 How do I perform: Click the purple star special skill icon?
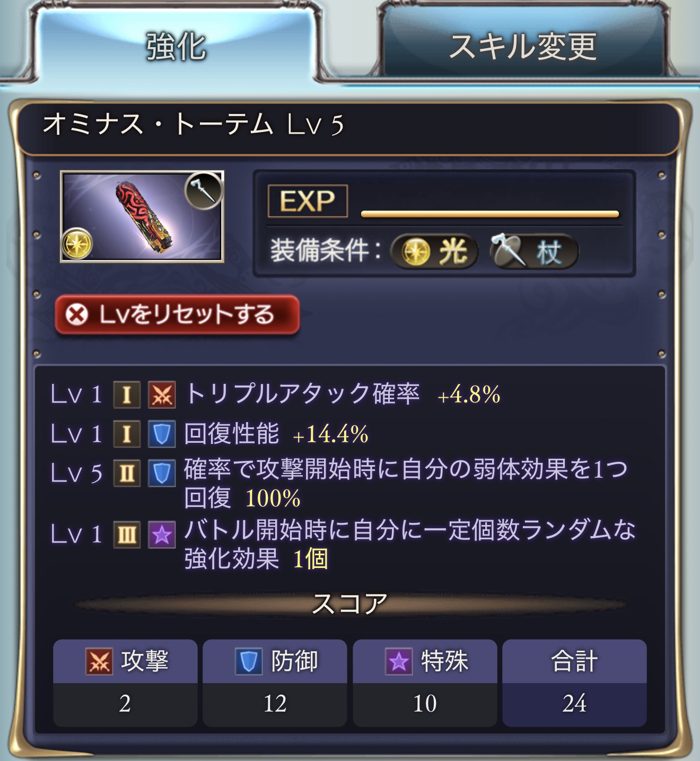[x=162, y=534]
